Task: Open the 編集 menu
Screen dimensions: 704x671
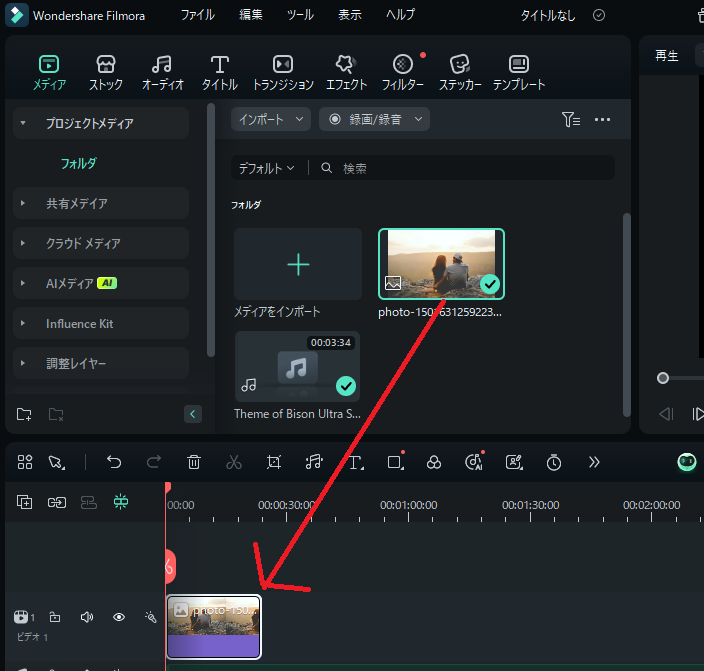Action: click(251, 15)
